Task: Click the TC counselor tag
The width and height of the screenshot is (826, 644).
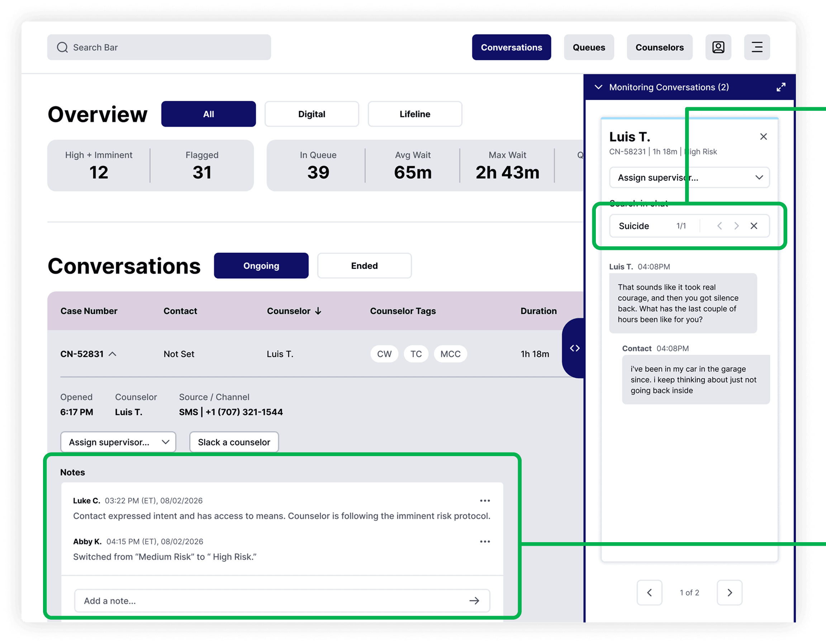Action: [416, 354]
